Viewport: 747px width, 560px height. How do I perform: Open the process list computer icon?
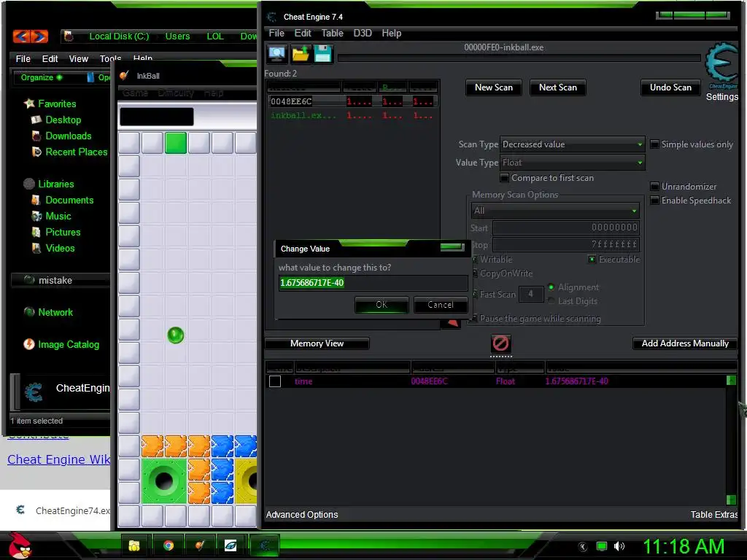point(276,54)
